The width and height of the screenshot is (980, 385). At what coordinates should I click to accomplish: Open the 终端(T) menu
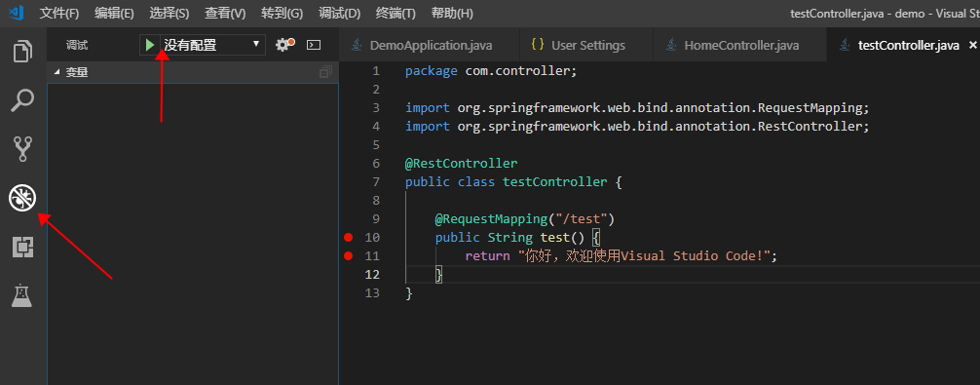click(x=396, y=13)
